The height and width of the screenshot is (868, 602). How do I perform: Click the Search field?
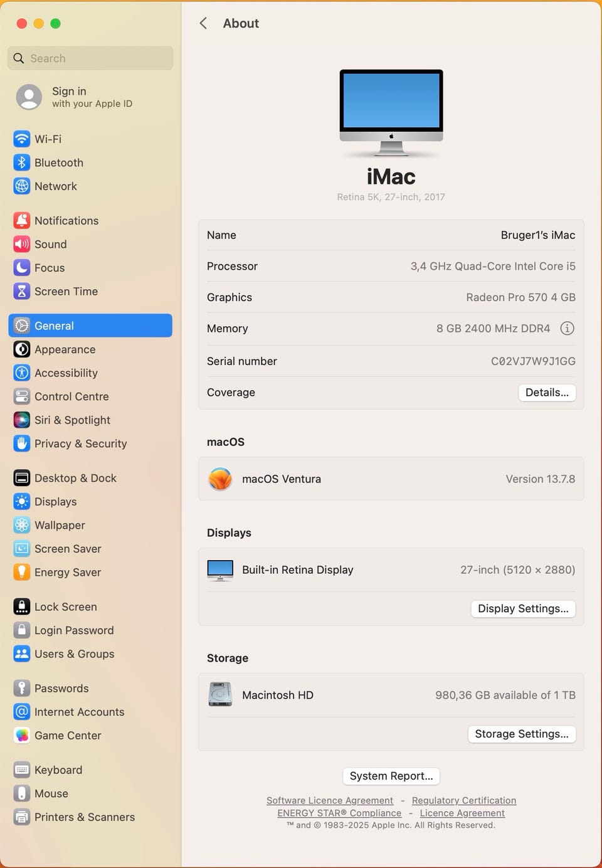point(90,58)
